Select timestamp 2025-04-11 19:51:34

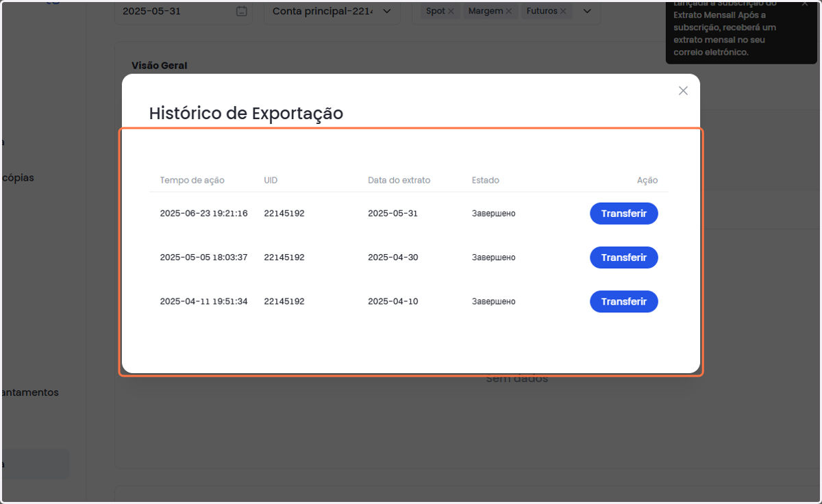coord(204,301)
